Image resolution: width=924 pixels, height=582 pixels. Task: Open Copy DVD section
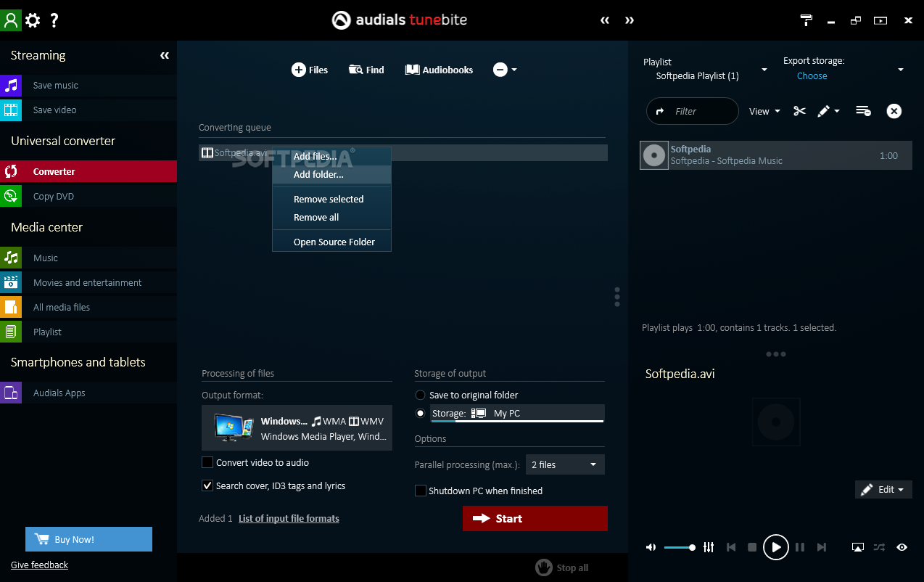(x=88, y=197)
